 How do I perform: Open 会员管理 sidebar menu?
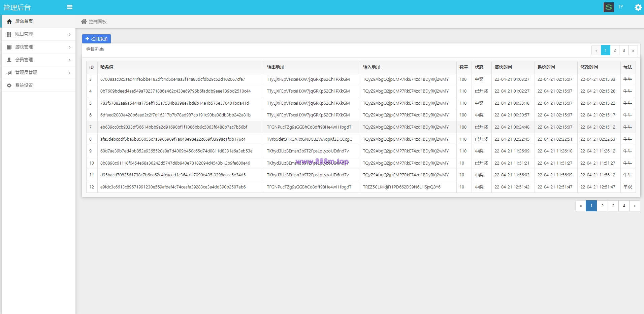point(38,60)
